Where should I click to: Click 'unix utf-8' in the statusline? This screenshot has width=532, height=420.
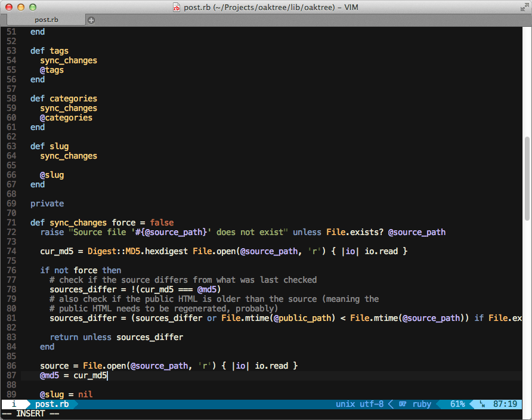pos(360,404)
